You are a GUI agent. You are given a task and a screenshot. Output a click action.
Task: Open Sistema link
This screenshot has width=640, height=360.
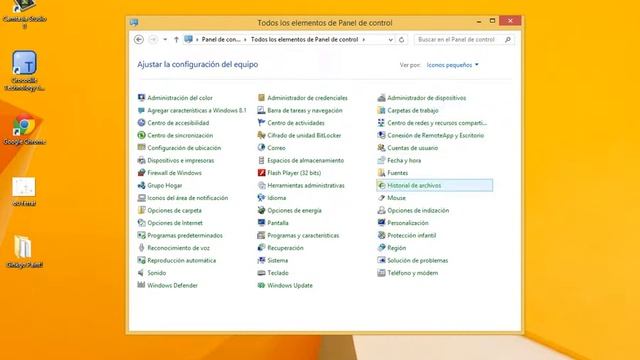(x=278, y=260)
